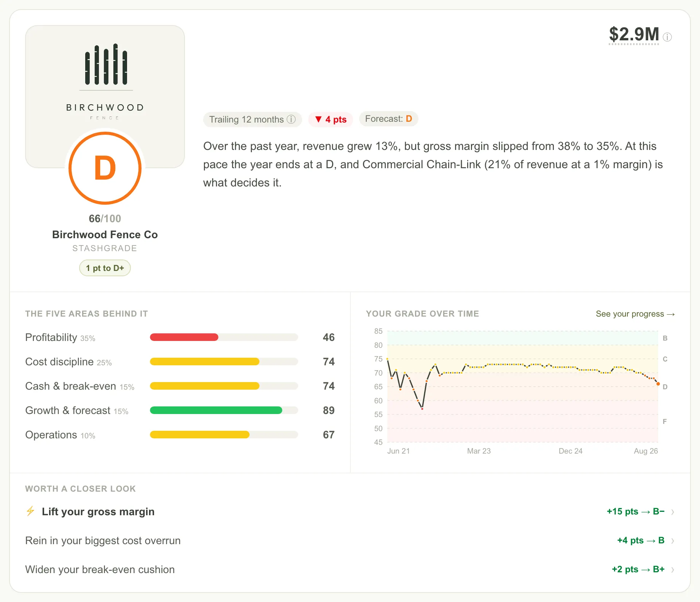This screenshot has height=602, width=700.
Task: Click the Birchwood Fence Co company name
Action: tap(105, 235)
